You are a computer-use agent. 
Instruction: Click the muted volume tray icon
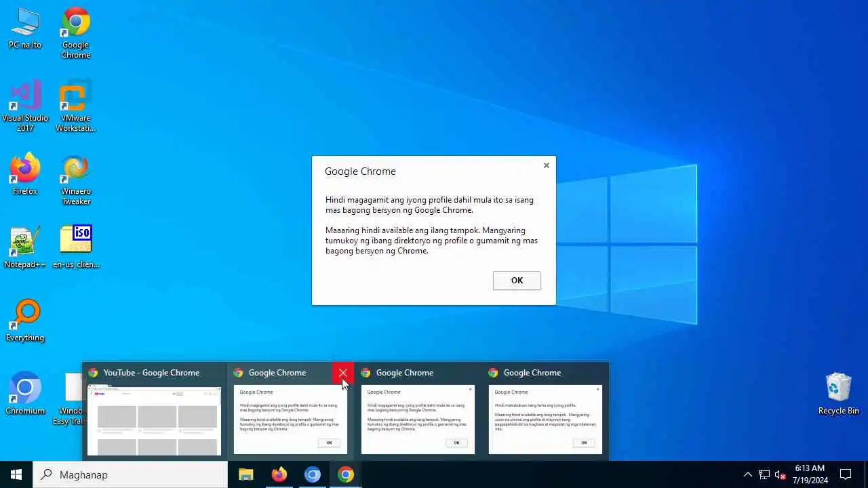780,474
